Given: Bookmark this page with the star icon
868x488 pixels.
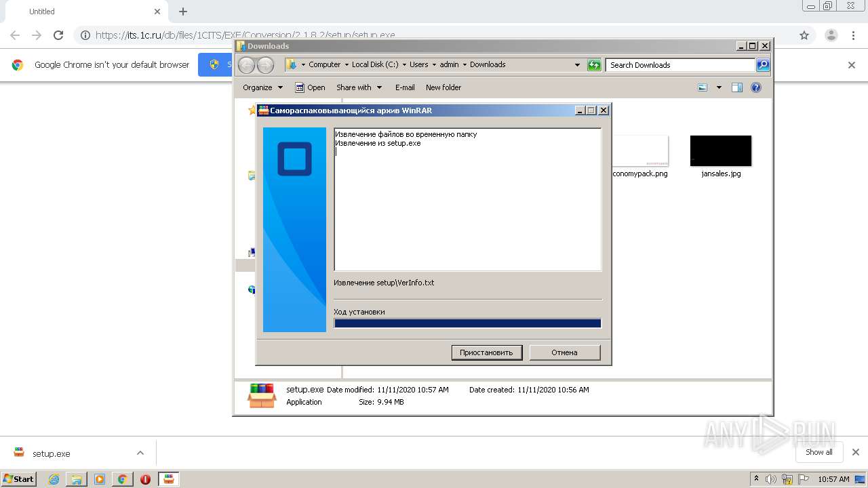Looking at the screenshot, I should tap(804, 35).
